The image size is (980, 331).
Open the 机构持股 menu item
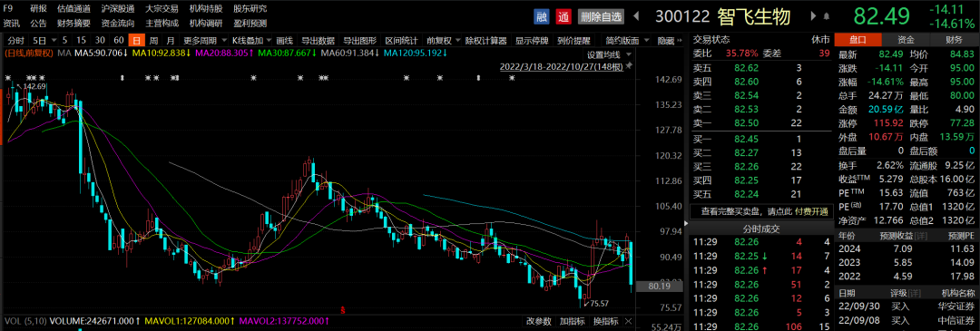pyautogui.click(x=206, y=9)
